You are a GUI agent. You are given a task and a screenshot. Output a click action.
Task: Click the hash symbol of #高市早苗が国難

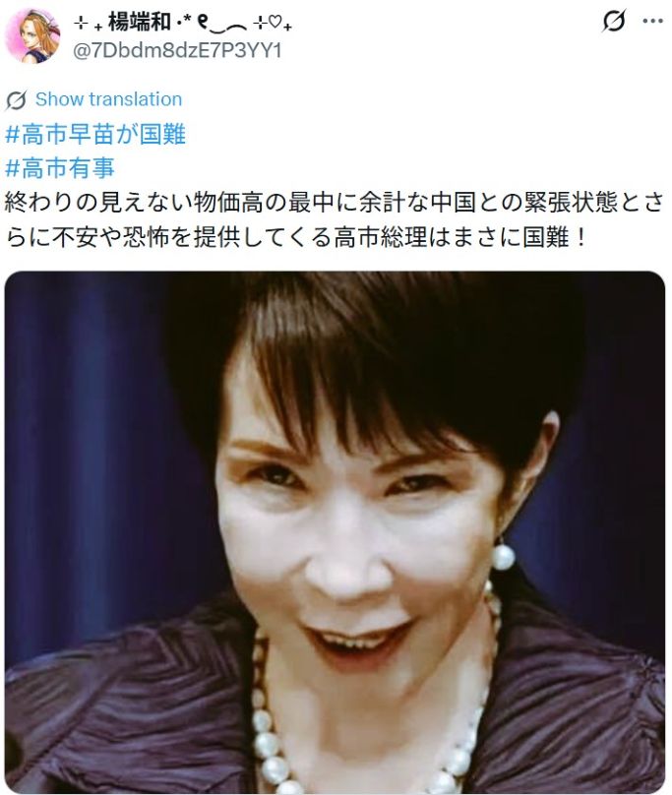tap(12, 135)
